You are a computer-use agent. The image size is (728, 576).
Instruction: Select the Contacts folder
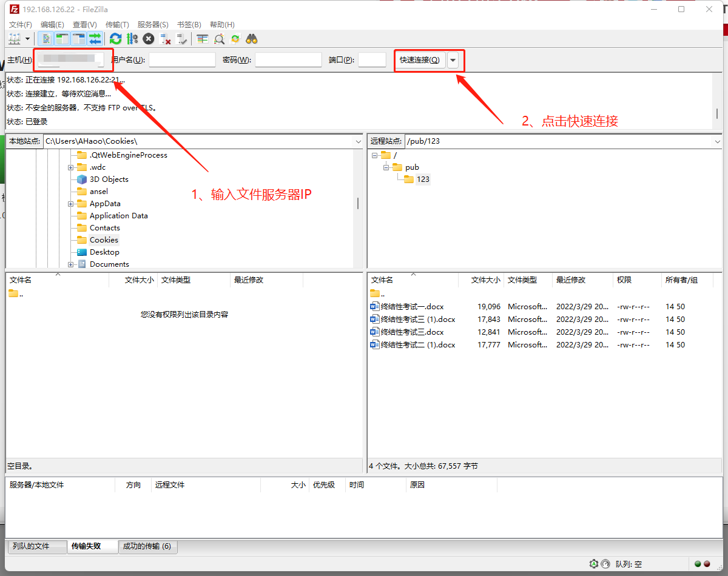(x=105, y=228)
